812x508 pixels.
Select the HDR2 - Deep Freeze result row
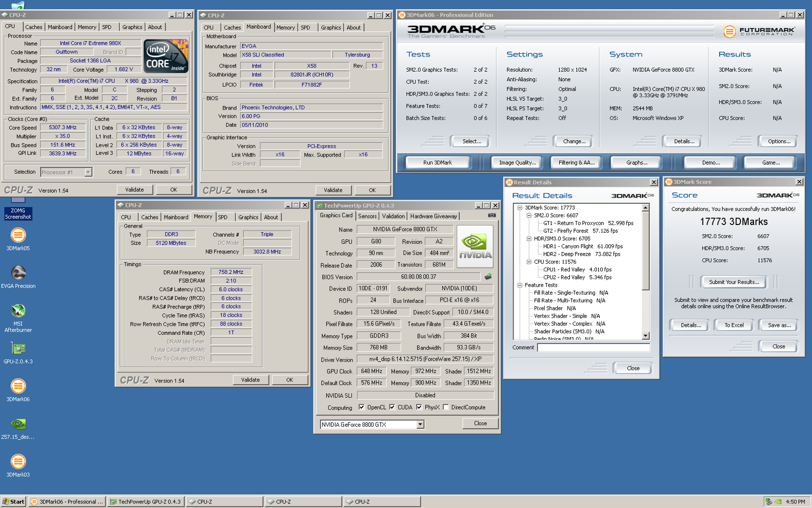[x=582, y=254]
